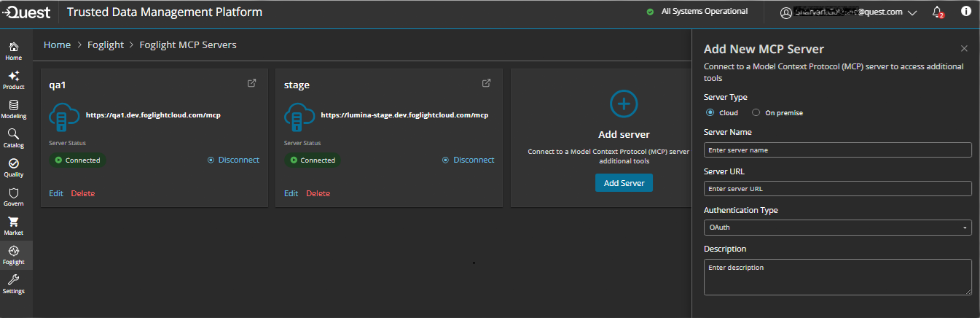
Task: Open Home in the left sidebar
Action: [14, 51]
